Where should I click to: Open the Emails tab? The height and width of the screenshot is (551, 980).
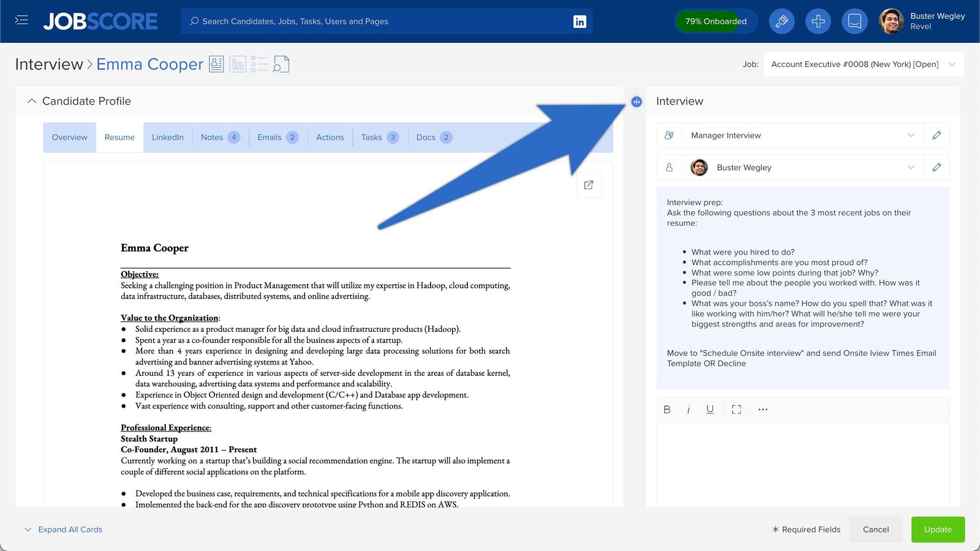[x=269, y=137]
